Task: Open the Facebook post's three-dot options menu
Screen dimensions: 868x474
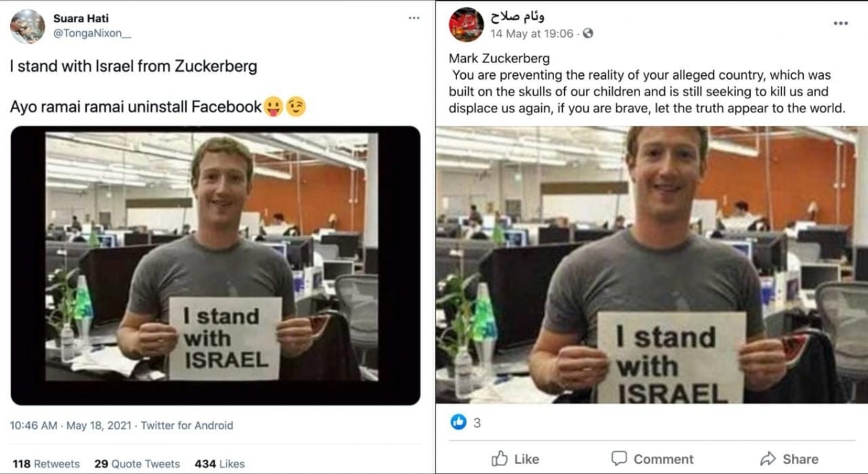Action: tap(841, 23)
